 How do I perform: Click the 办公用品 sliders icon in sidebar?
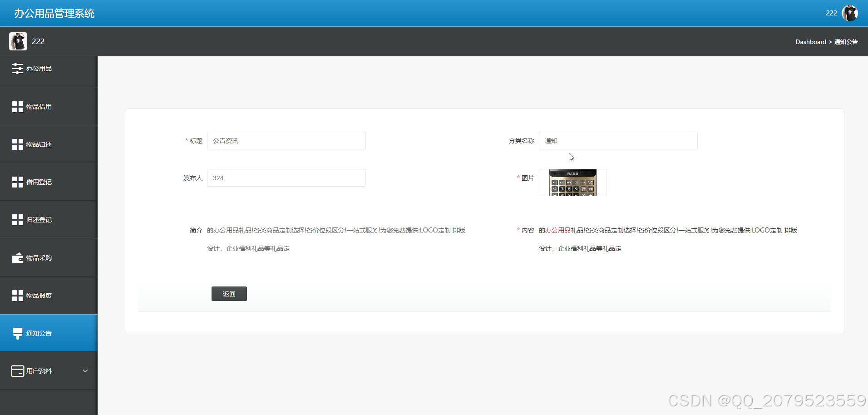pyautogui.click(x=17, y=69)
